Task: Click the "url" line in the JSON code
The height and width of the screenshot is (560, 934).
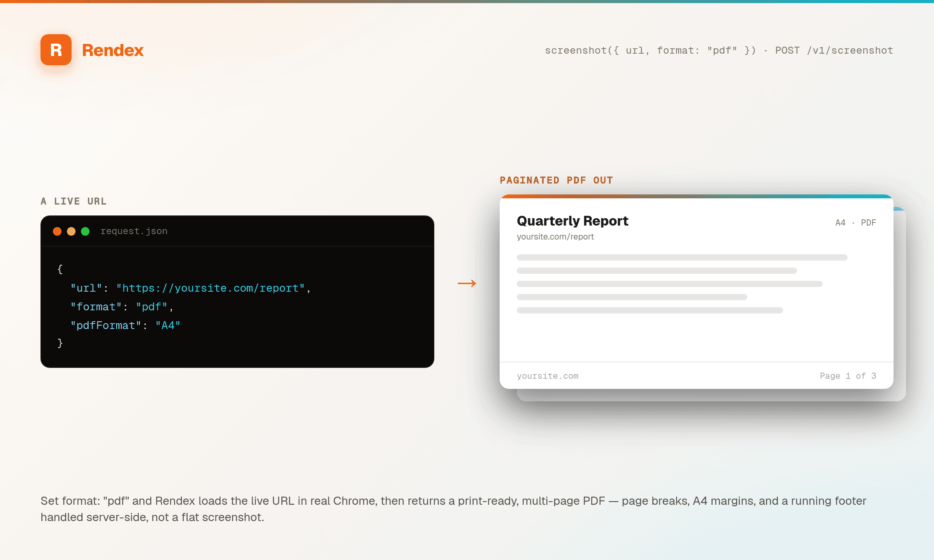Action: click(191, 288)
